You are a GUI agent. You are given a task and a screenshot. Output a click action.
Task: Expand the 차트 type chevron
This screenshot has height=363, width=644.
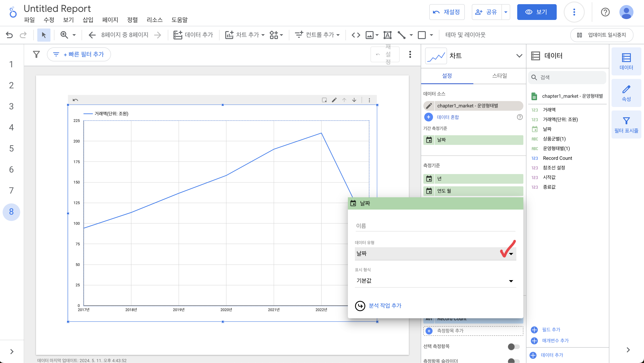(x=519, y=56)
